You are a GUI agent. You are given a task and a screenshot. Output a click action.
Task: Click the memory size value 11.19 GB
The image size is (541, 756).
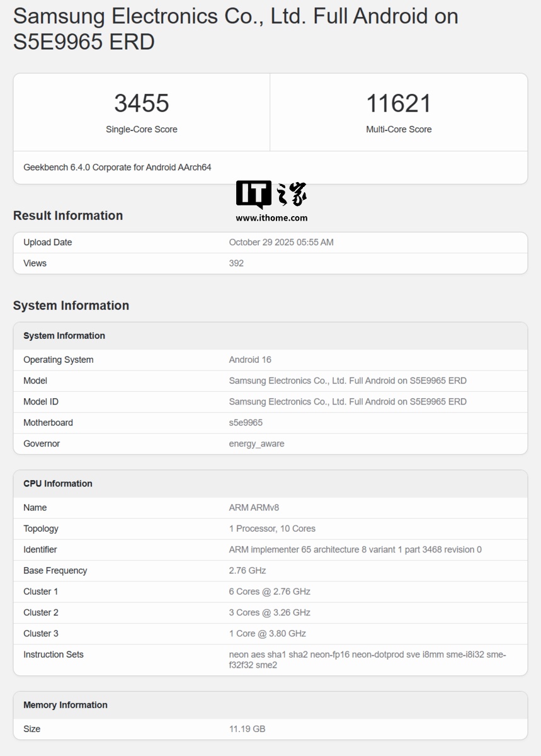247,729
